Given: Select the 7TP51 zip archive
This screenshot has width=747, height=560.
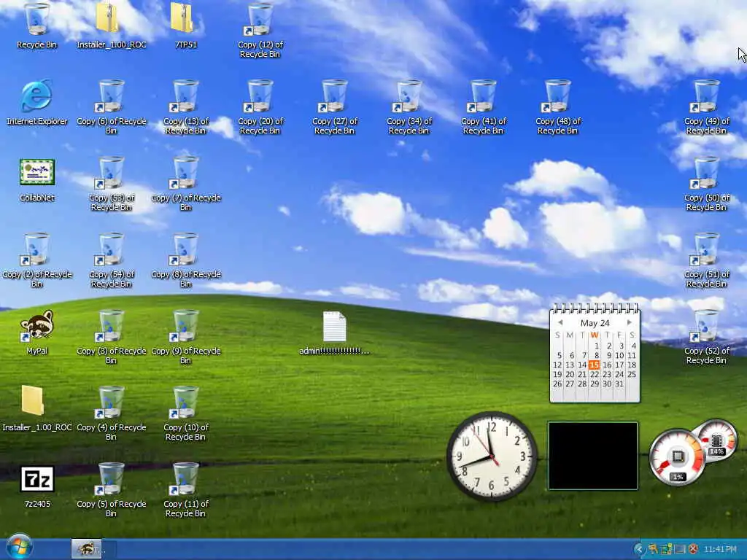Looking at the screenshot, I should click(x=185, y=26).
